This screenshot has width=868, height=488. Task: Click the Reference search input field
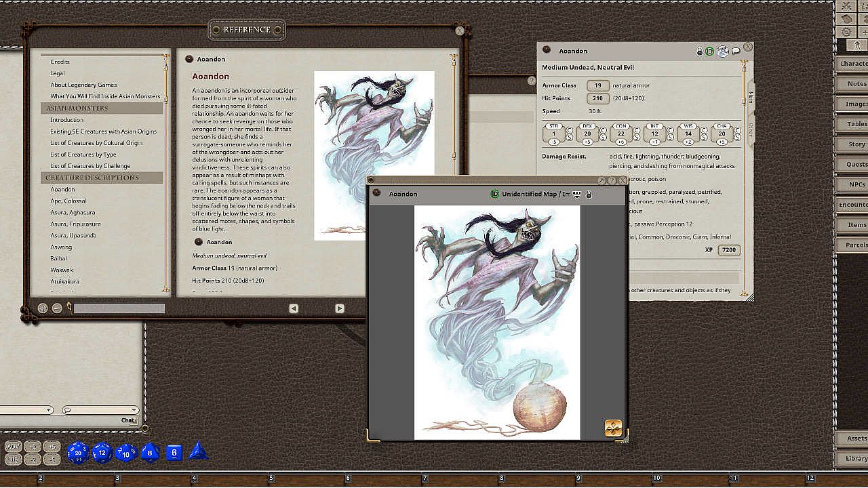(119, 309)
